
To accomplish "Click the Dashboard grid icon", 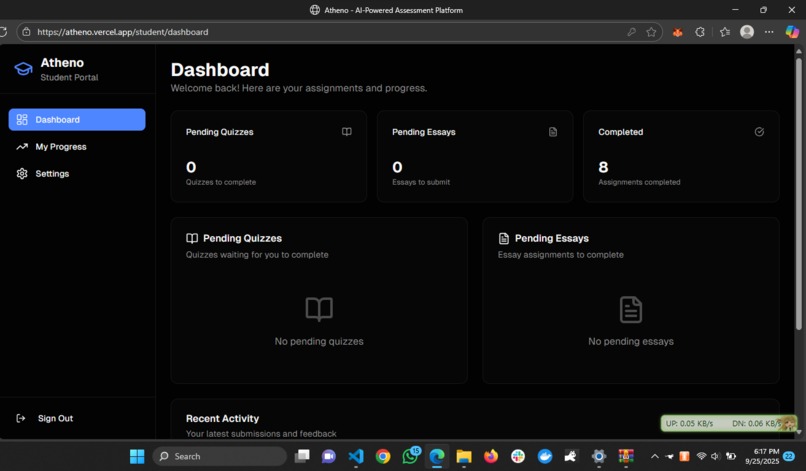I will [x=22, y=119].
